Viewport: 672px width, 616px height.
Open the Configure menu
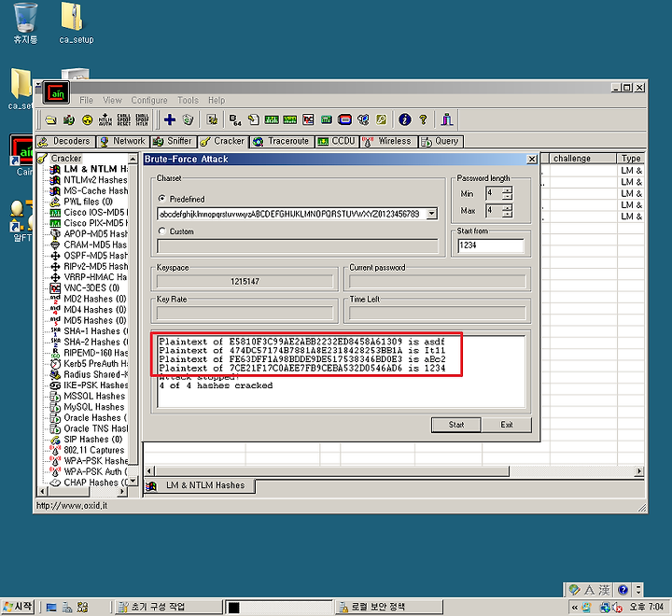pyautogui.click(x=149, y=100)
